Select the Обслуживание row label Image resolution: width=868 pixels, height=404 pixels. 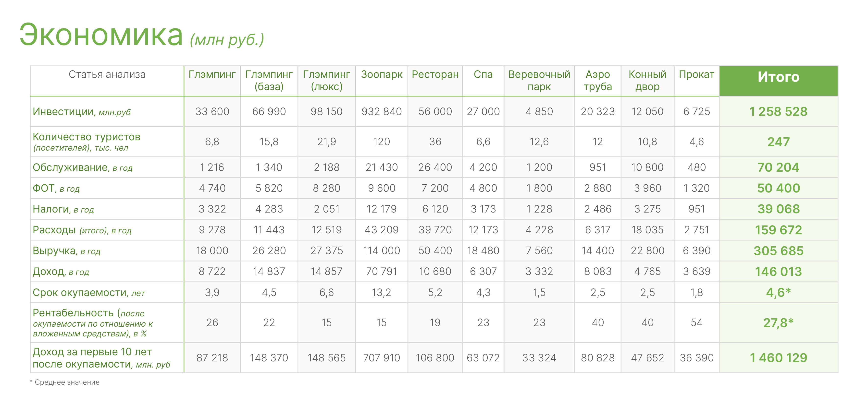(x=83, y=167)
